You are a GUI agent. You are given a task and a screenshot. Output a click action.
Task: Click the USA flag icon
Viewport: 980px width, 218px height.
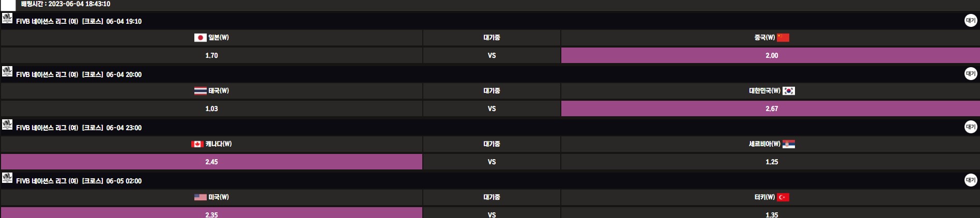[200, 197]
